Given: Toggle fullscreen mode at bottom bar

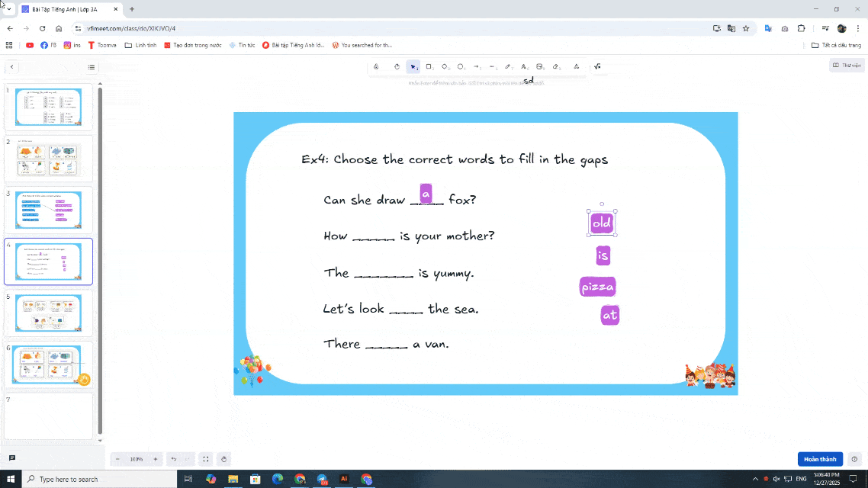Looking at the screenshot, I should [x=205, y=459].
